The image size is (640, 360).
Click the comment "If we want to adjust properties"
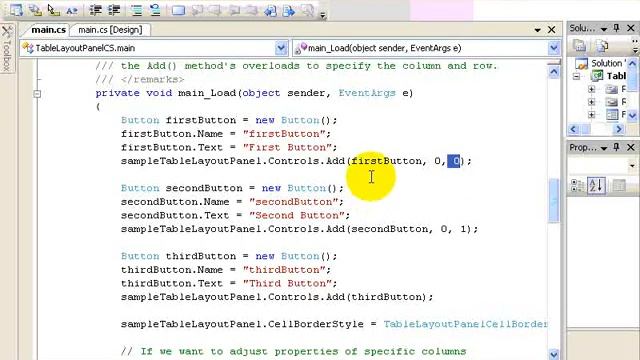click(293, 351)
